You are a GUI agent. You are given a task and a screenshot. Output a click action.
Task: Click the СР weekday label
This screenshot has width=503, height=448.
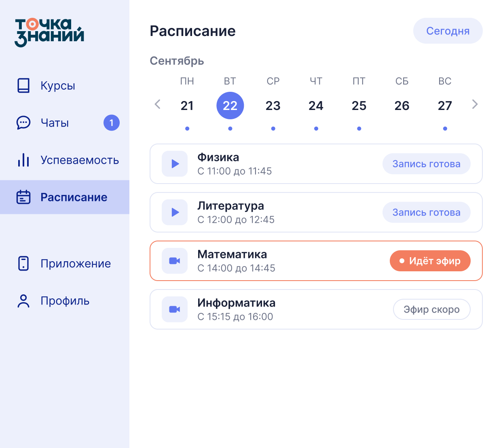pyautogui.click(x=273, y=81)
